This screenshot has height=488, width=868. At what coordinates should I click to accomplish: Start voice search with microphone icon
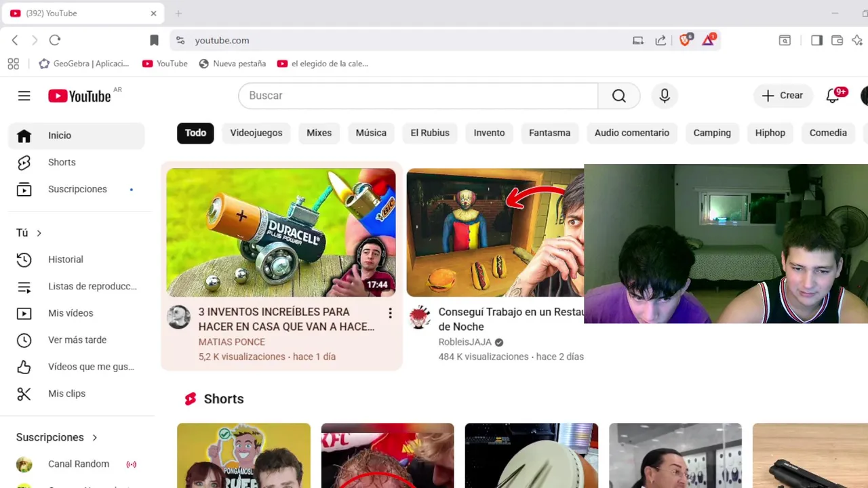pos(665,96)
